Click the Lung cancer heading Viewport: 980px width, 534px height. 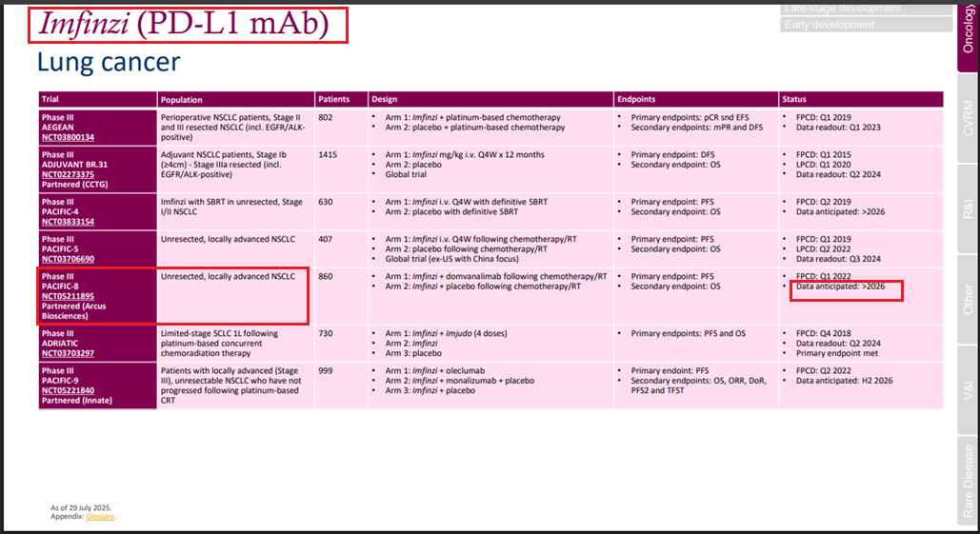point(109,63)
